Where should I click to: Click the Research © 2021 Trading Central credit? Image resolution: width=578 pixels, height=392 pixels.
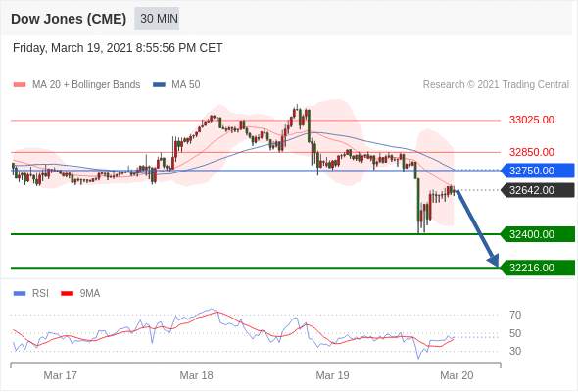tap(496, 85)
